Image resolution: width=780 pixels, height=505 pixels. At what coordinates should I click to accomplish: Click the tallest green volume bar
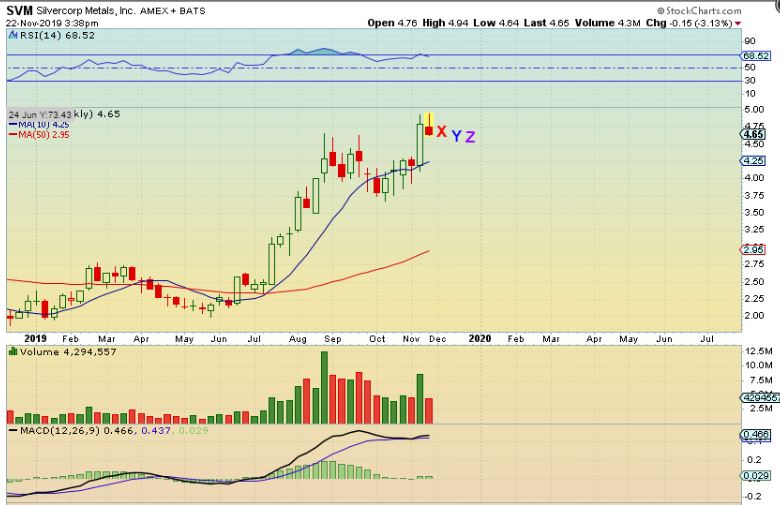click(324, 388)
